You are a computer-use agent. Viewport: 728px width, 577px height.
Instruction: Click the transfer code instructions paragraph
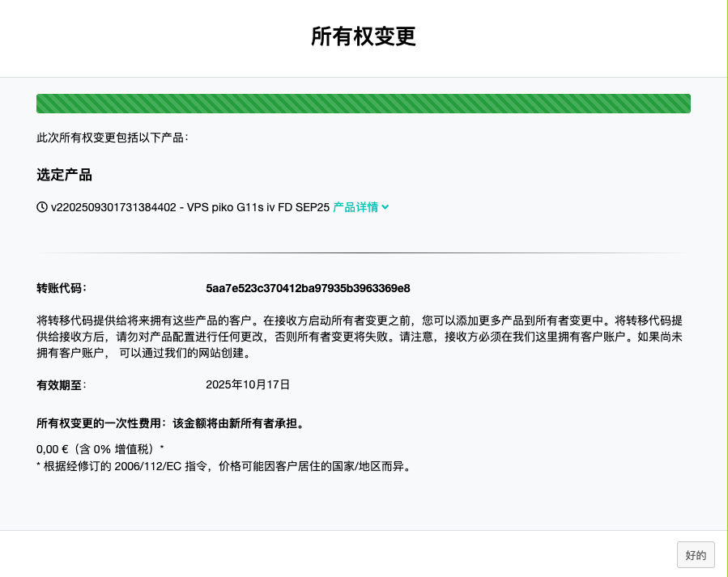pyautogui.click(x=360, y=337)
